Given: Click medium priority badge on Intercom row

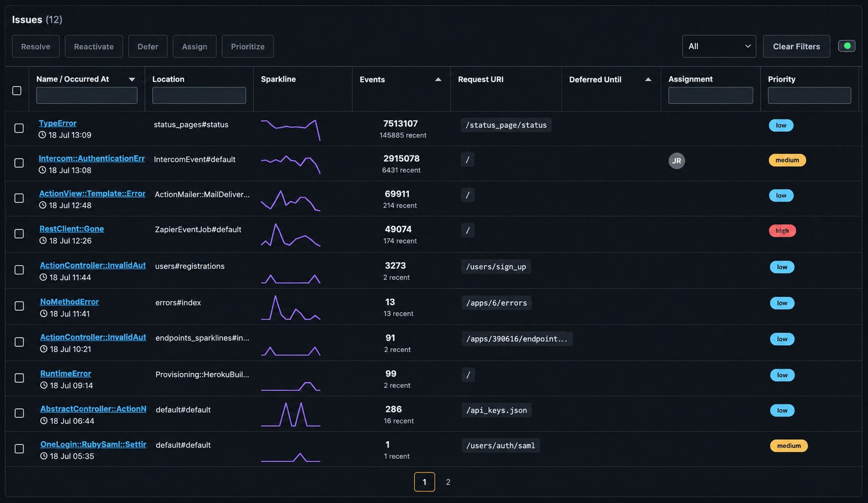Looking at the screenshot, I should coord(787,160).
